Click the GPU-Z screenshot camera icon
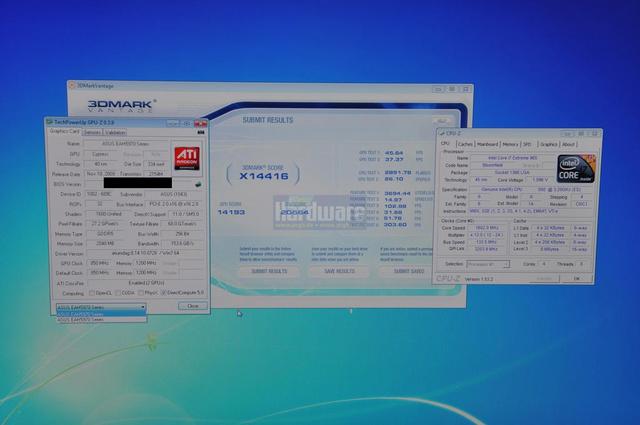Viewport: 640px width, 425px height. click(x=201, y=132)
